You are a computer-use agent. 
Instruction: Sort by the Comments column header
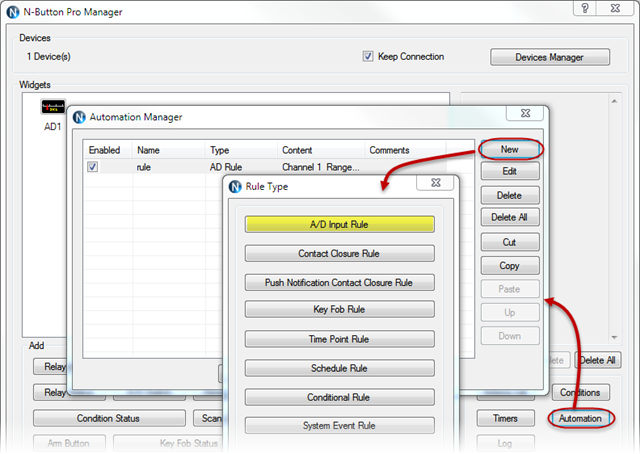click(x=405, y=150)
